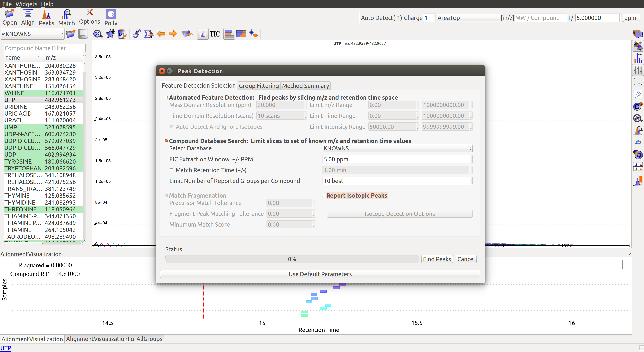Image resolution: width=644 pixels, height=352 pixels.
Task: Click the 0% status progress bar
Action: coord(292,259)
